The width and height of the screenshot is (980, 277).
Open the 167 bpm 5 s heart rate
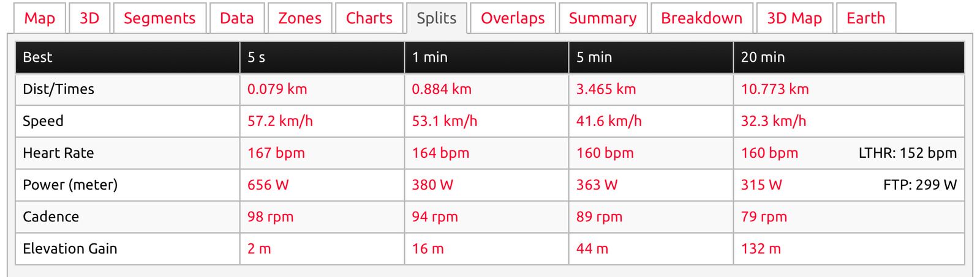(276, 153)
